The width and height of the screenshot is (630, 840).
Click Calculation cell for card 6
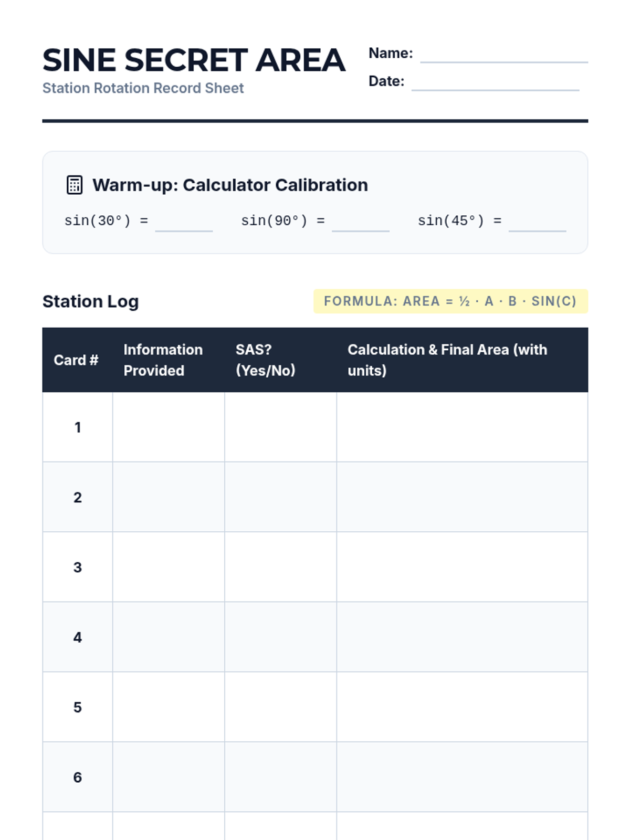[x=462, y=777]
